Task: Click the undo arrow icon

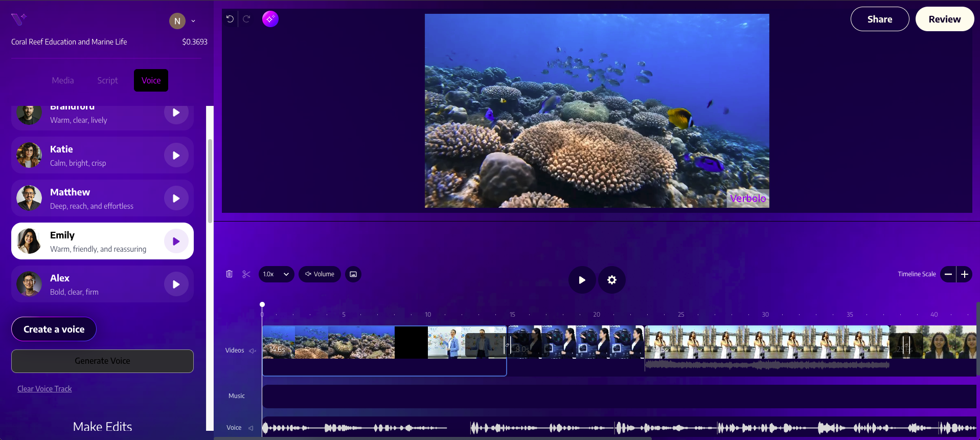Action: [x=230, y=19]
